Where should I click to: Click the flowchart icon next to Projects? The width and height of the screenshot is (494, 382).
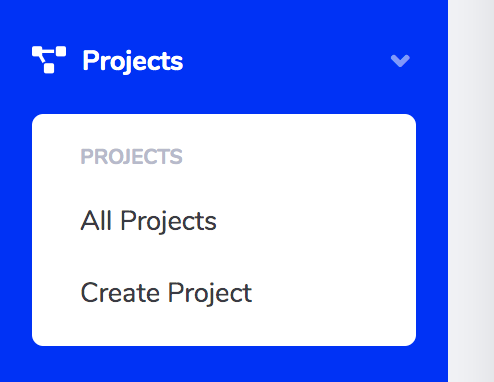[x=49, y=60]
